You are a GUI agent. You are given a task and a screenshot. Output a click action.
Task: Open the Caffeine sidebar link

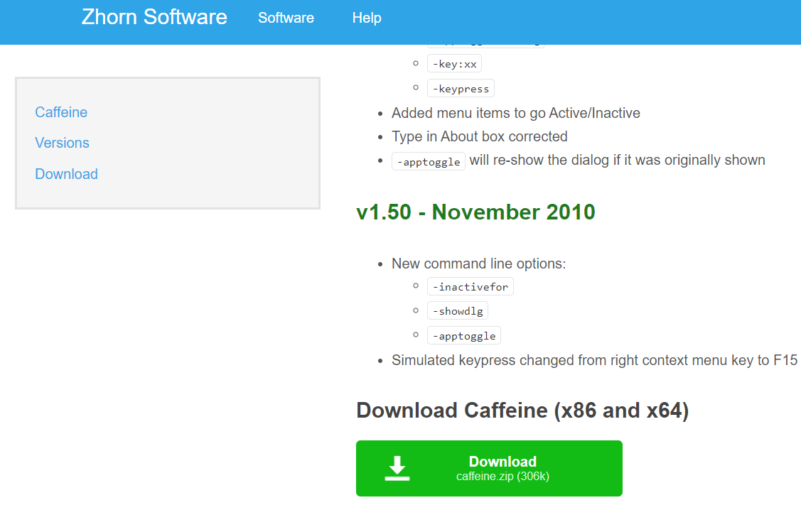tap(61, 112)
